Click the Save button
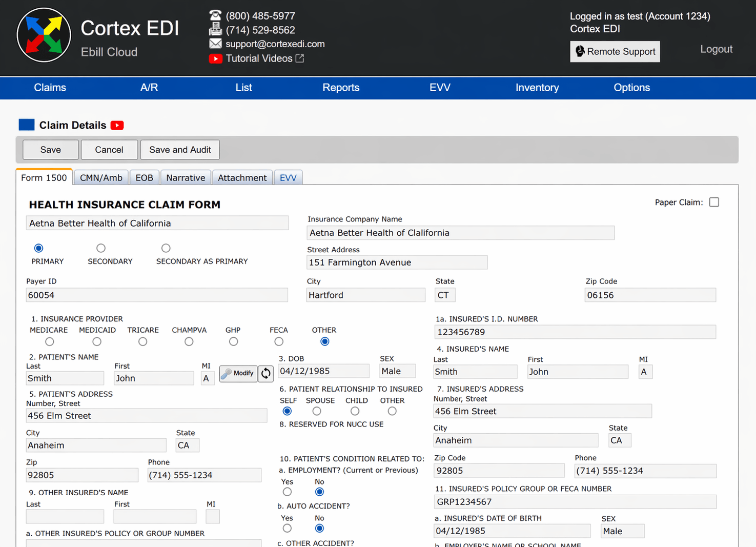 coord(51,150)
